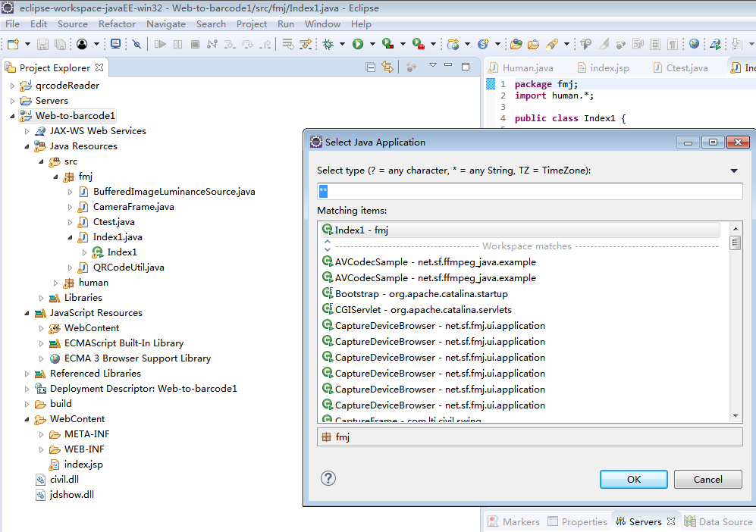This screenshot has height=532, width=756.
Task: Click the Select type filter text field
Action: coord(530,191)
